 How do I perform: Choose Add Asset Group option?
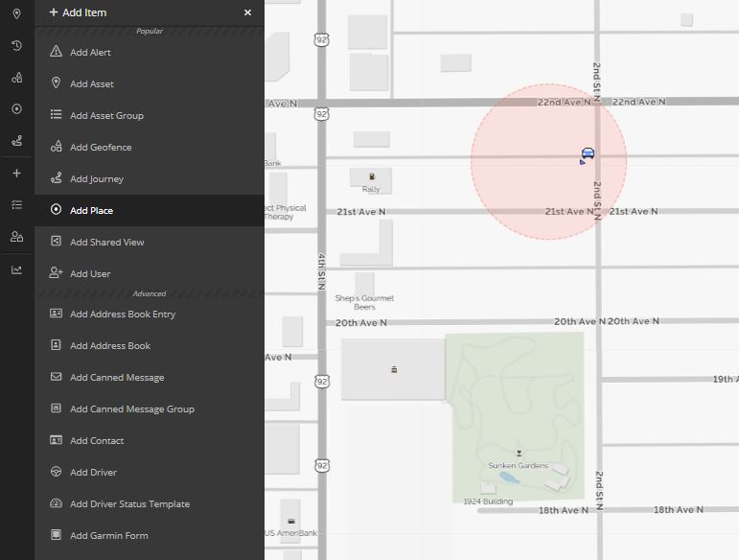106,116
